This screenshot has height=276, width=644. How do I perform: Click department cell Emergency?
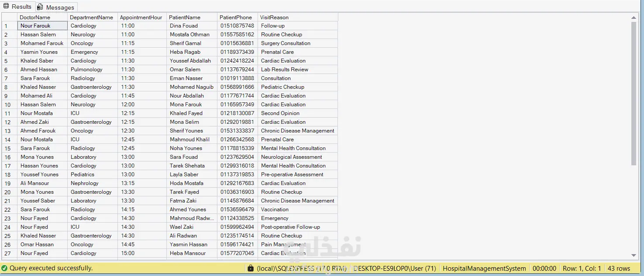coord(93,52)
